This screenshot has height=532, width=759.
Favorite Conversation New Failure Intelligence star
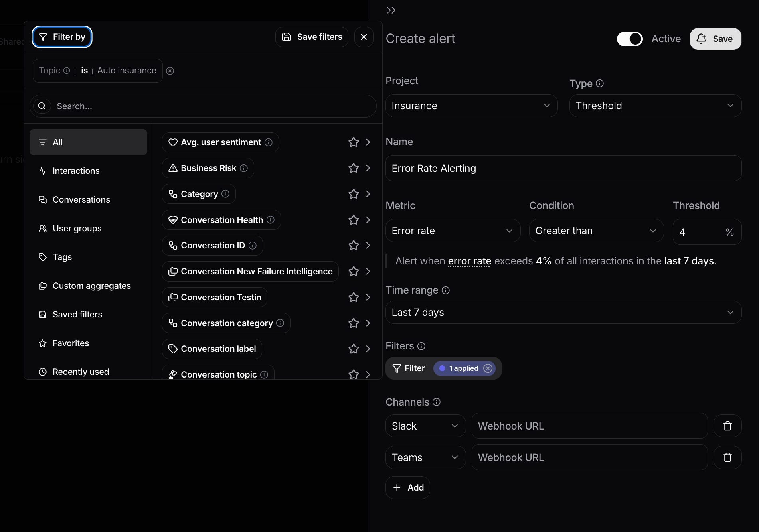(354, 272)
